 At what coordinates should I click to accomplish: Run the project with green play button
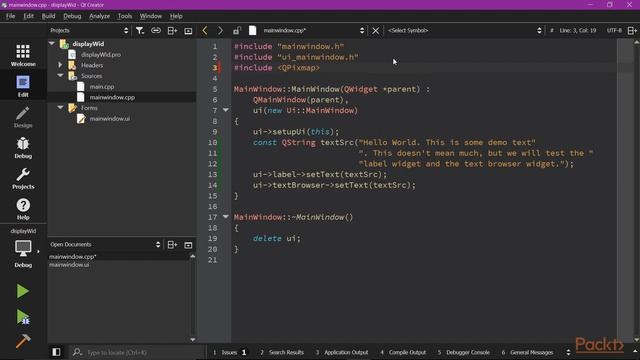click(x=23, y=291)
